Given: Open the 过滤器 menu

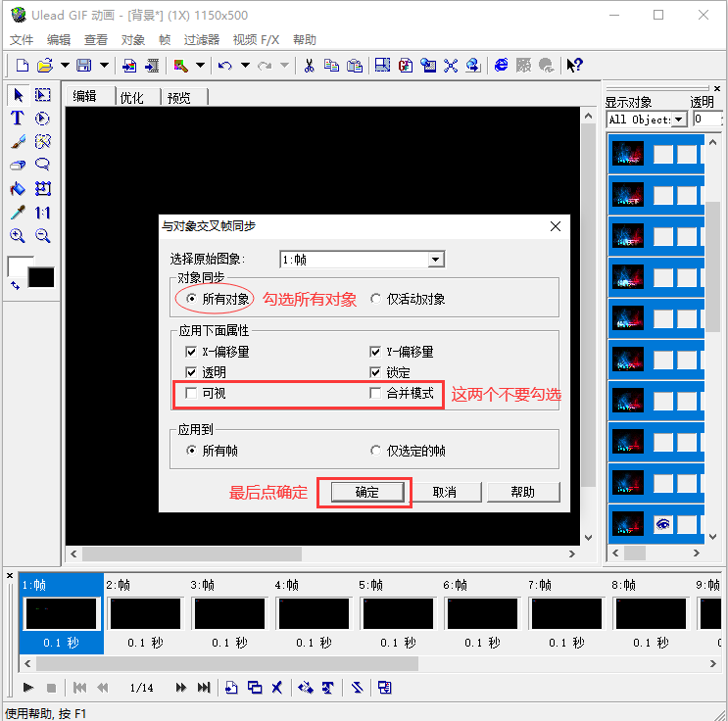Looking at the screenshot, I should (201, 40).
